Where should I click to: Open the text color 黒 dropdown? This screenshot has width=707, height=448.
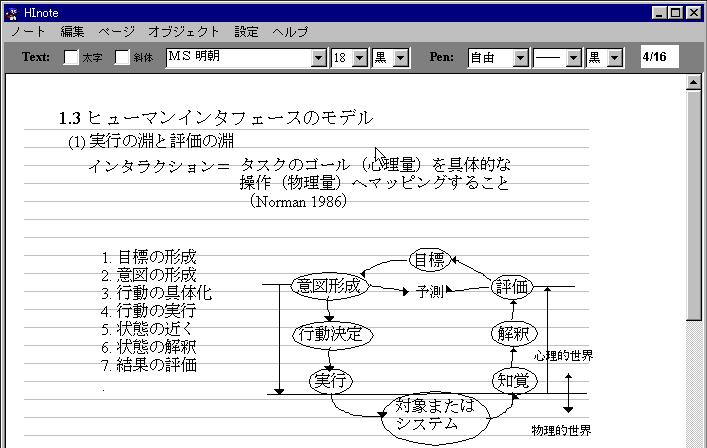(x=402, y=58)
